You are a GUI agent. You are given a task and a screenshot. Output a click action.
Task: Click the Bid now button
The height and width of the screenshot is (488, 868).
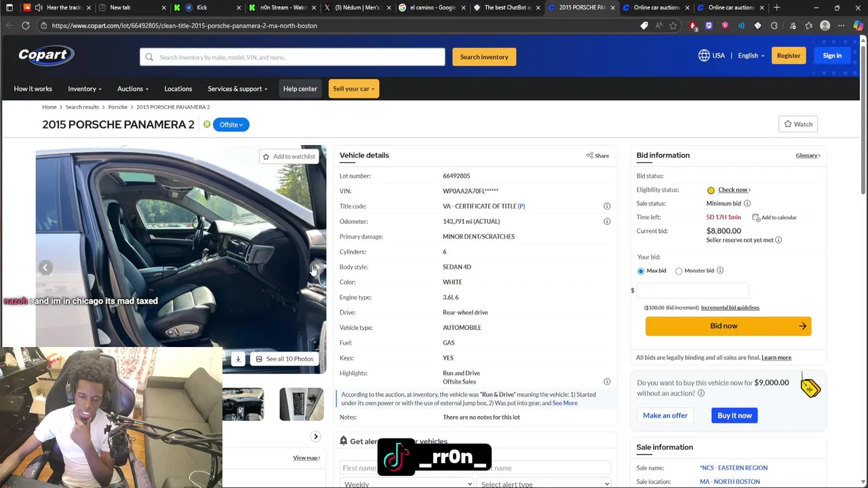click(x=728, y=326)
